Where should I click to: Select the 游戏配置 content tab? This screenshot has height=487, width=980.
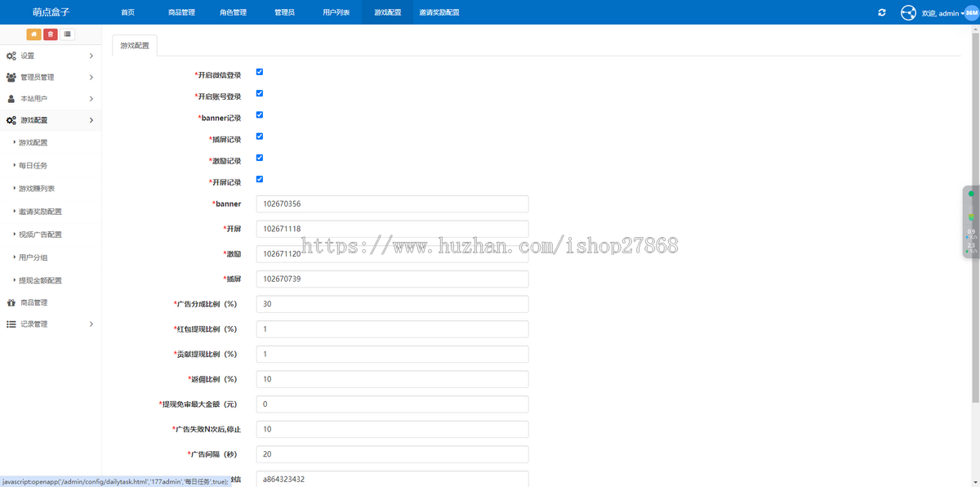pyautogui.click(x=135, y=46)
